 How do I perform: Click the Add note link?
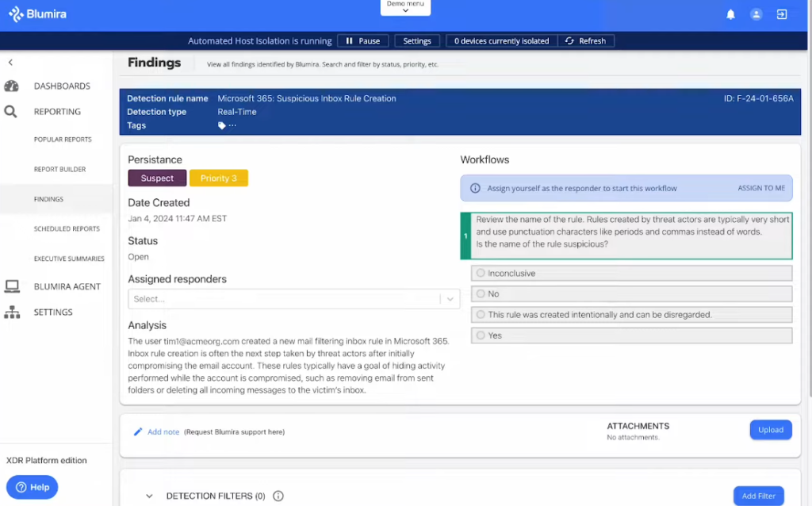click(x=163, y=432)
